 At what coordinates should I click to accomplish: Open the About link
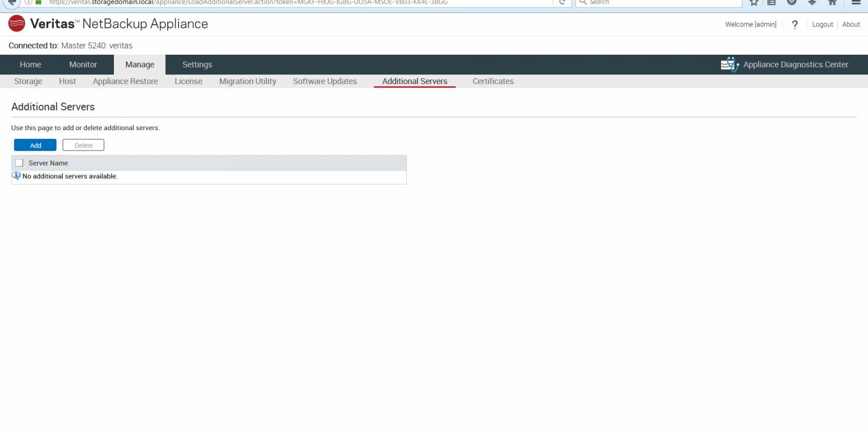851,24
